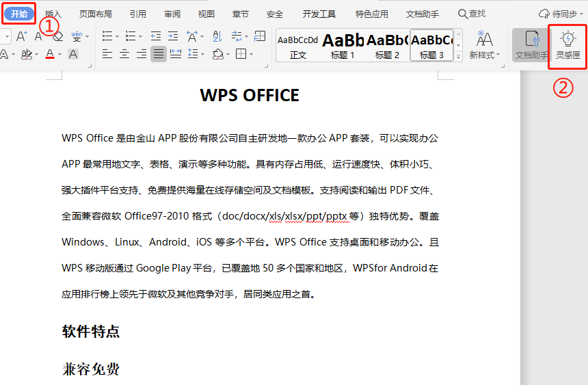Toggle justified paragraph alignment
The width and height of the screenshot is (588, 385).
(x=159, y=54)
